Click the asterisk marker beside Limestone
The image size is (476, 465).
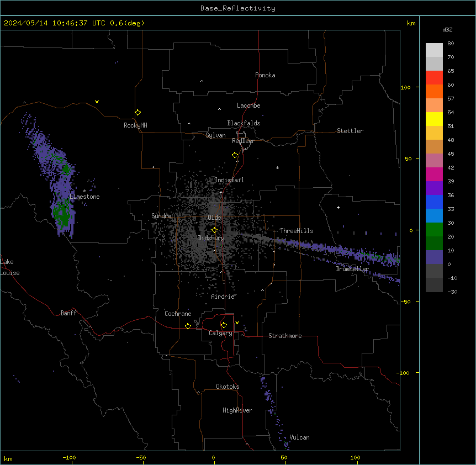(x=84, y=191)
